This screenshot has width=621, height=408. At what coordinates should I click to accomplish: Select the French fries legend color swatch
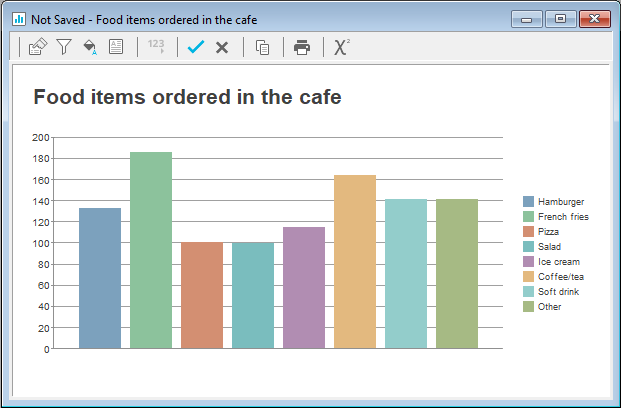[528, 217]
